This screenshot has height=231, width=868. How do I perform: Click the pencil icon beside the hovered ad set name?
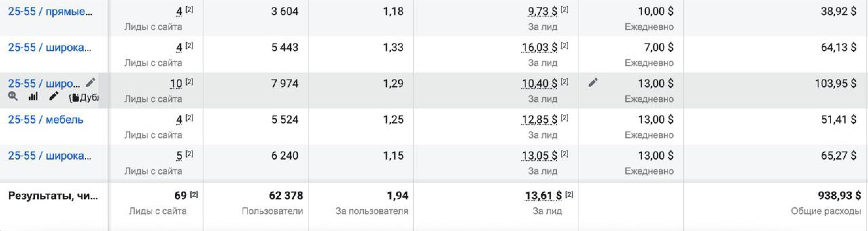pos(90,83)
